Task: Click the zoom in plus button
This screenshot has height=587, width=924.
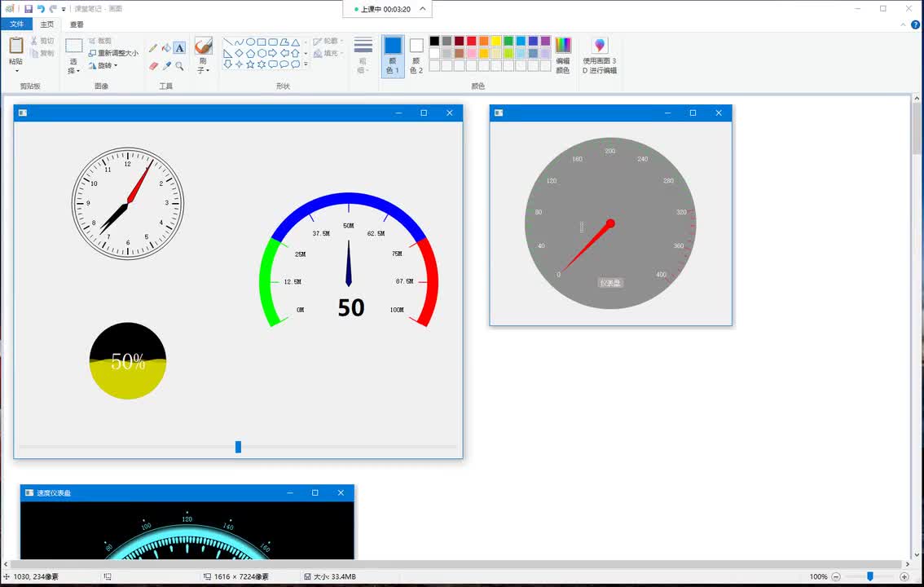Action: [x=904, y=576]
